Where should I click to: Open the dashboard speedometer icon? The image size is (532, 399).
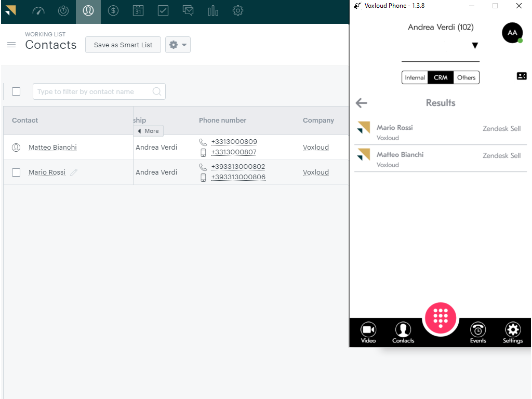tap(38, 11)
